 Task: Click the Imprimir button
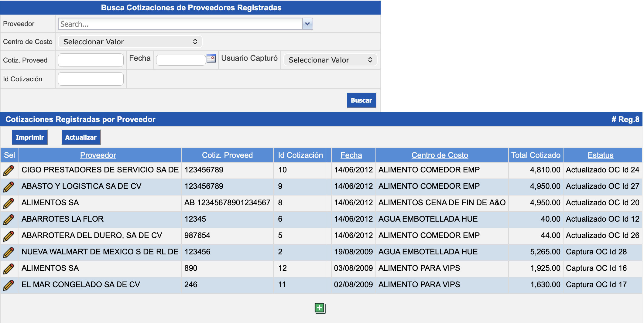coord(30,137)
